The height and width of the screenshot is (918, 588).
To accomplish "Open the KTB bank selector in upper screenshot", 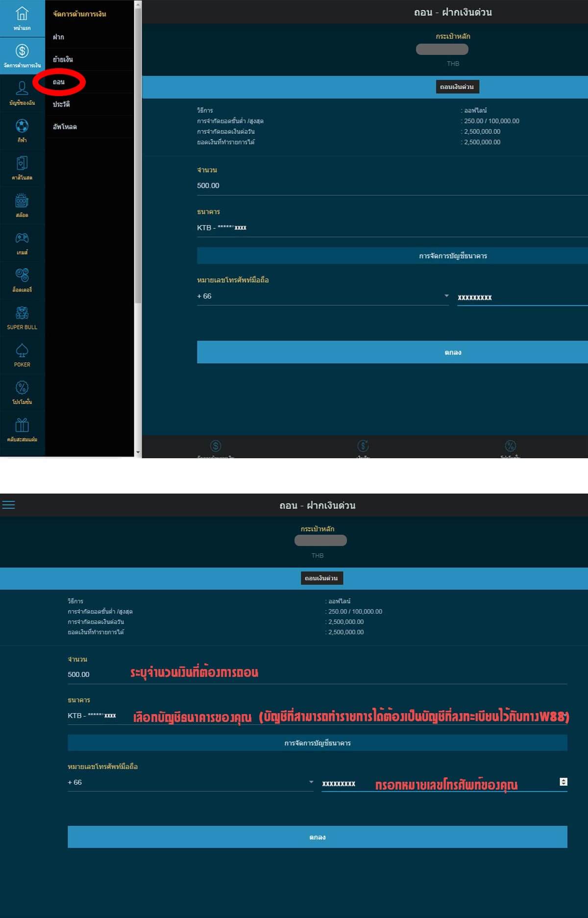I will point(392,227).
